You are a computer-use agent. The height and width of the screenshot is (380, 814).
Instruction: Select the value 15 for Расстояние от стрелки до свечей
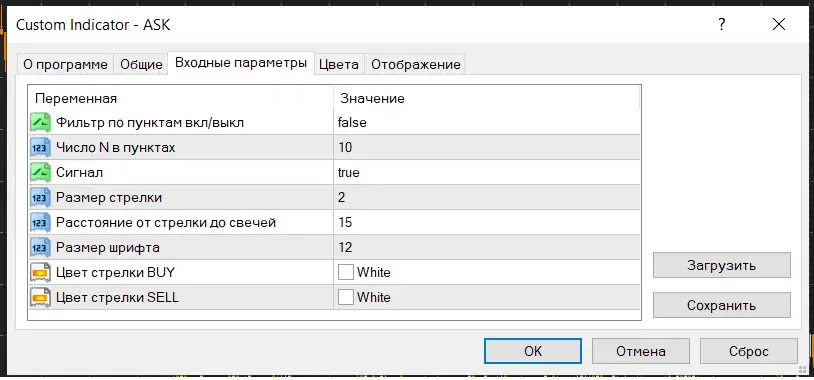(x=345, y=222)
